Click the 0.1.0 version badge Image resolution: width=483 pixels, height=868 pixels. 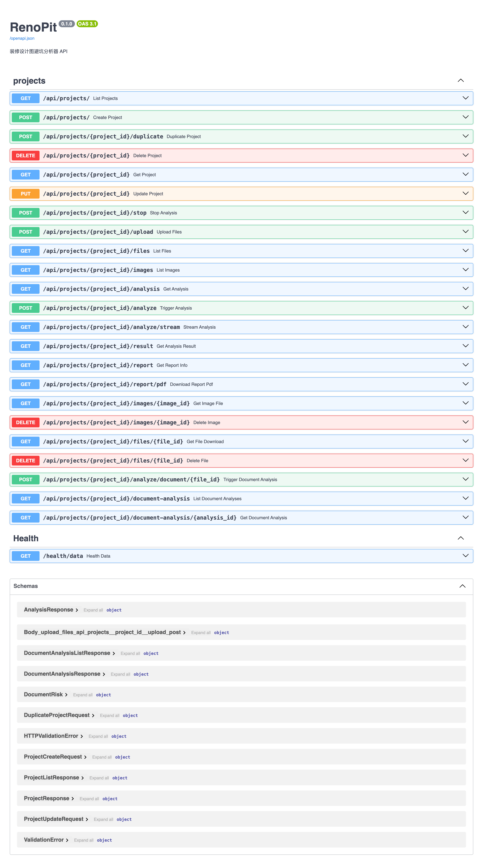pos(67,24)
